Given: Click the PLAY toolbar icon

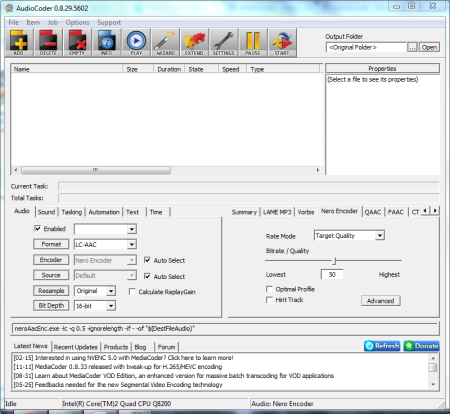Looking at the screenshot, I should pos(136,43).
